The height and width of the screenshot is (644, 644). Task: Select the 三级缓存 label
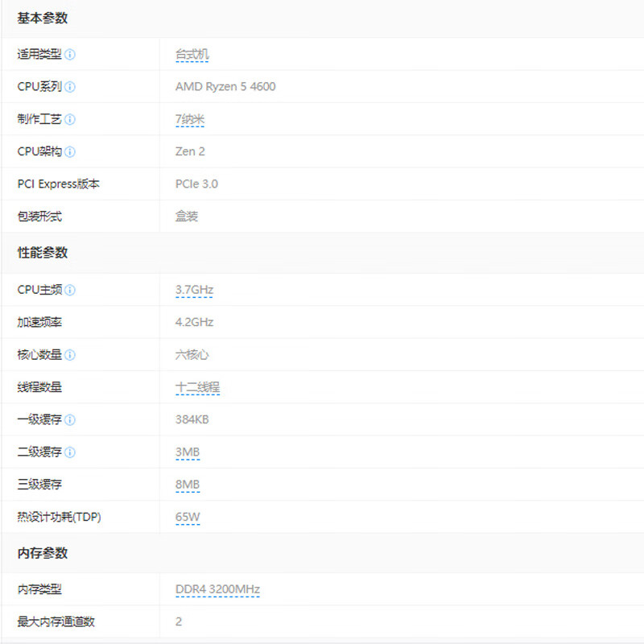pyautogui.click(x=39, y=485)
